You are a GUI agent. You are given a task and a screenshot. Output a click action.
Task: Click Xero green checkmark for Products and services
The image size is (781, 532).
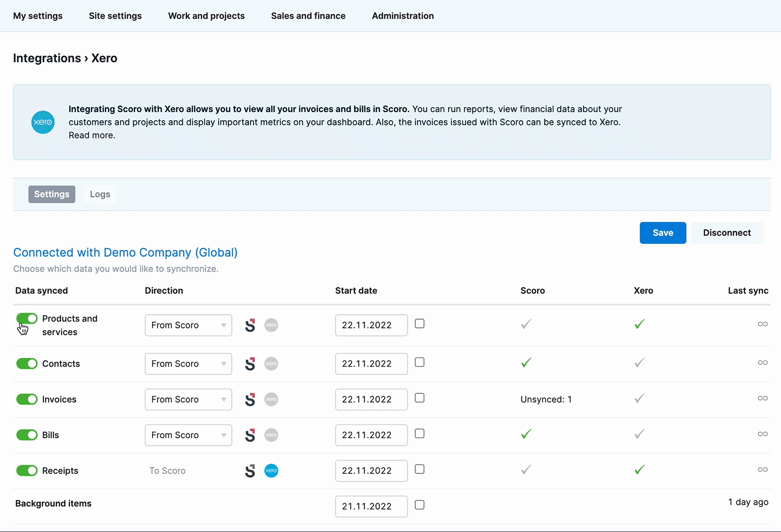point(640,324)
